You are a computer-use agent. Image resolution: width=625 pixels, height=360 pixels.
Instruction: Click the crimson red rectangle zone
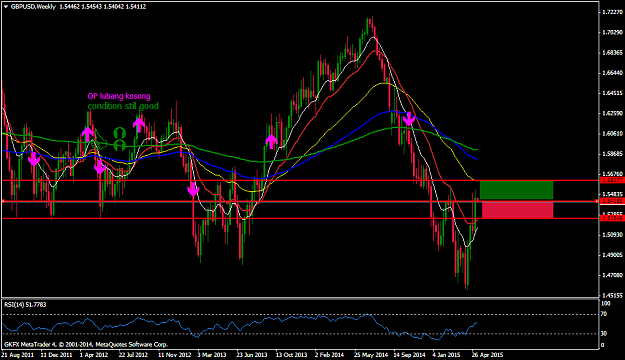pyautogui.click(x=517, y=210)
